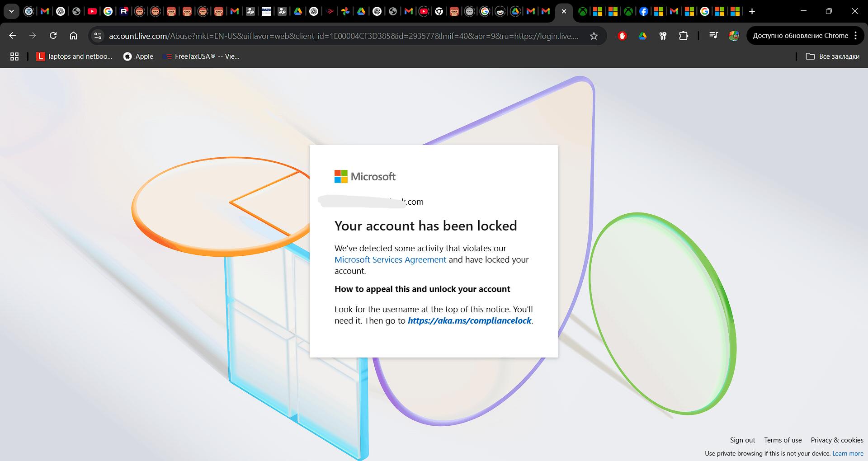Open the keys password extension icon
Image resolution: width=868 pixels, height=461 pixels.
(x=663, y=36)
